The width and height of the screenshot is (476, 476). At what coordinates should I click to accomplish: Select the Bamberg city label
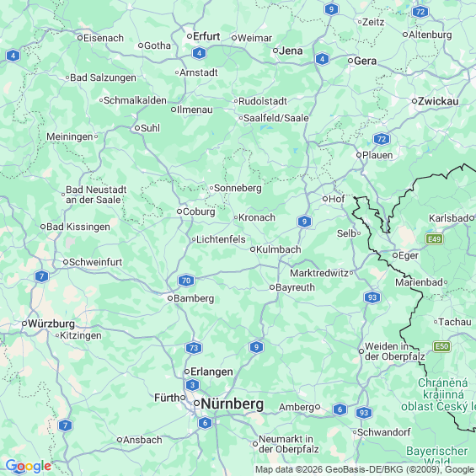tap(194, 298)
